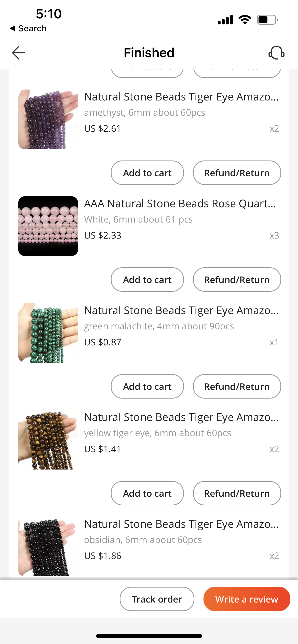Open amethyst beads product thumbnail
The image size is (298, 644).
[x=48, y=119]
